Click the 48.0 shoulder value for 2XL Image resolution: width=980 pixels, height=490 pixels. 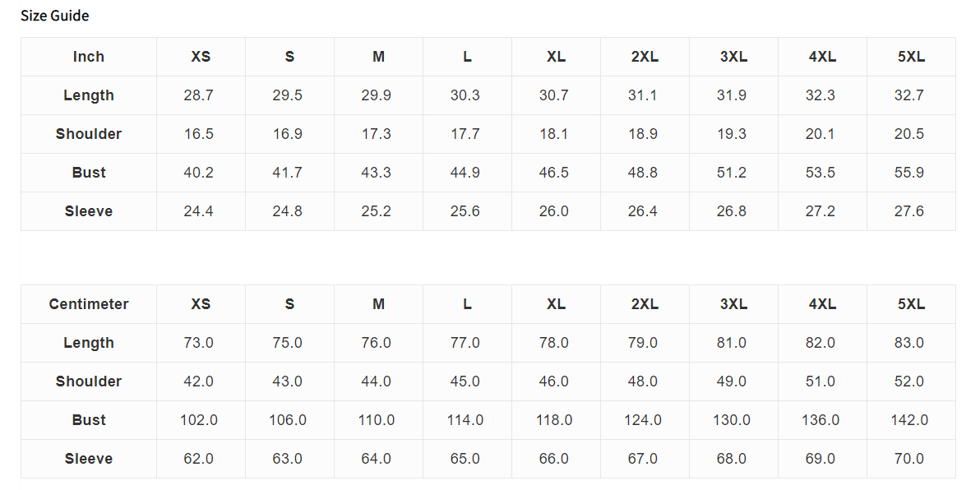click(x=642, y=381)
